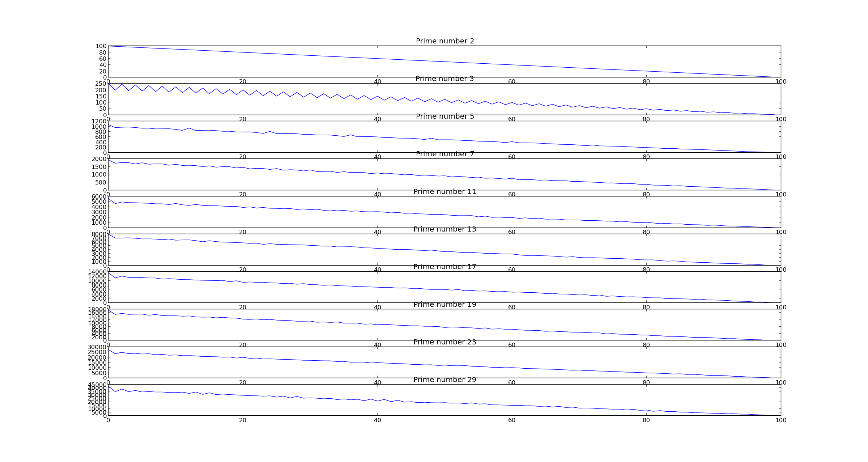
Task: Click the 'Prime number 5' subplot title
Action: pyautogui.click(x=445, y=116)
